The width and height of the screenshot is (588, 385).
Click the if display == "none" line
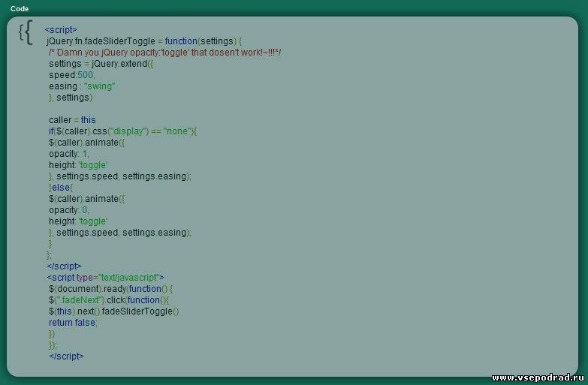[x=122, y=131]
